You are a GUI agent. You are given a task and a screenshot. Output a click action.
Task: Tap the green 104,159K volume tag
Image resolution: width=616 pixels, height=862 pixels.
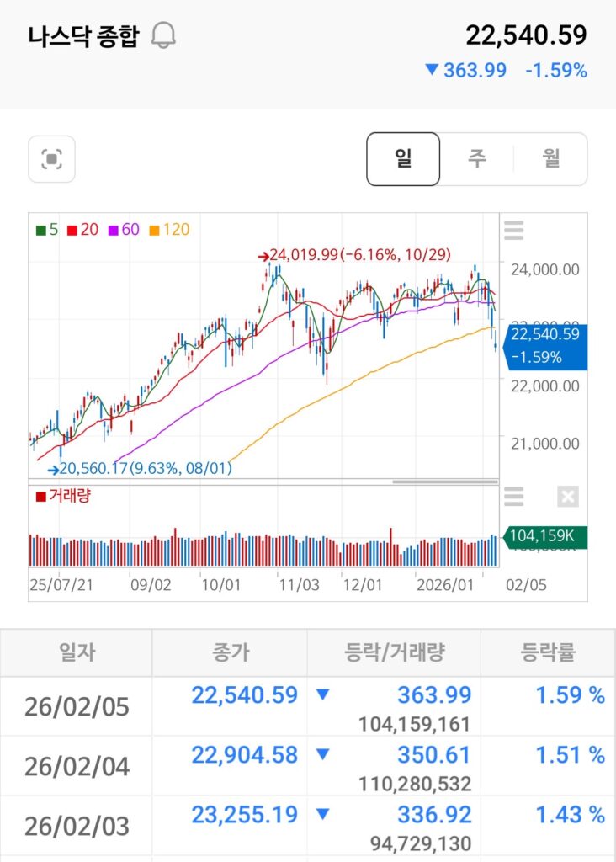[x=546, y=536]
